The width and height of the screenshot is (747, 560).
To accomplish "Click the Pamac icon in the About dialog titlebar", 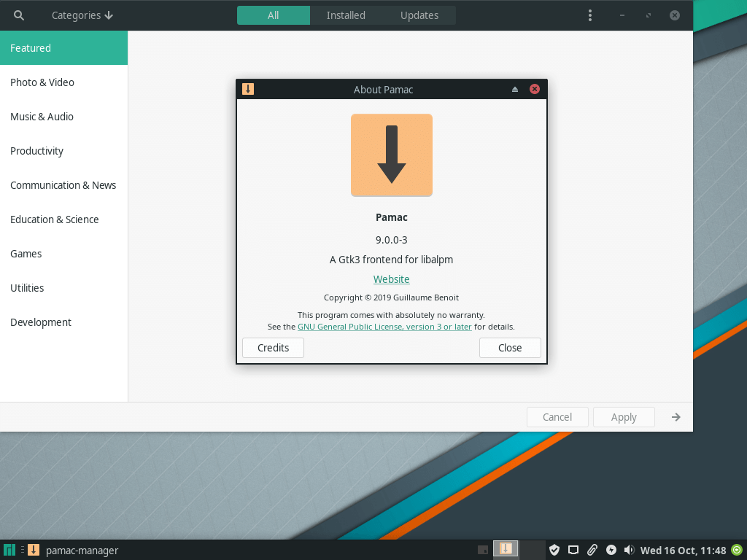I will click(x=248, y=89).
